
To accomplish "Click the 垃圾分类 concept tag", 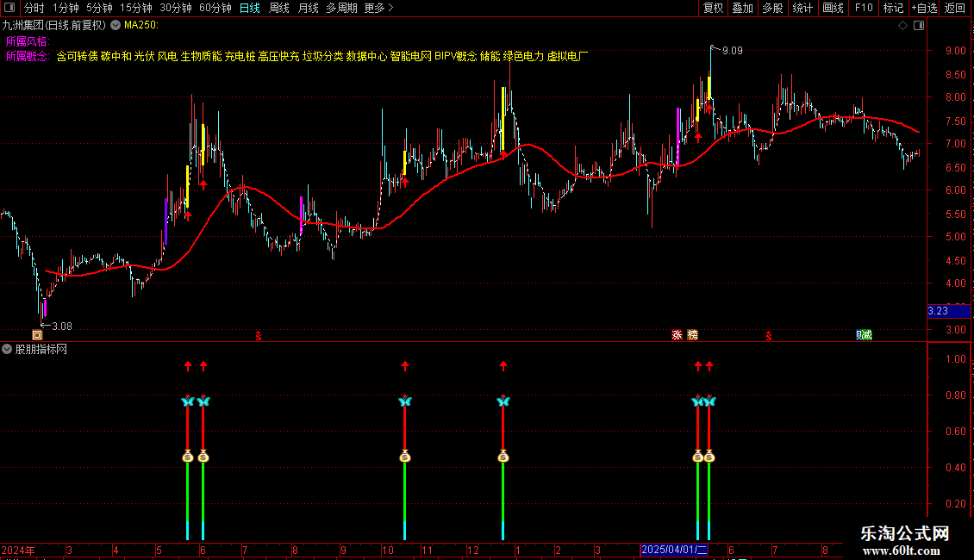I will (322, 57).
